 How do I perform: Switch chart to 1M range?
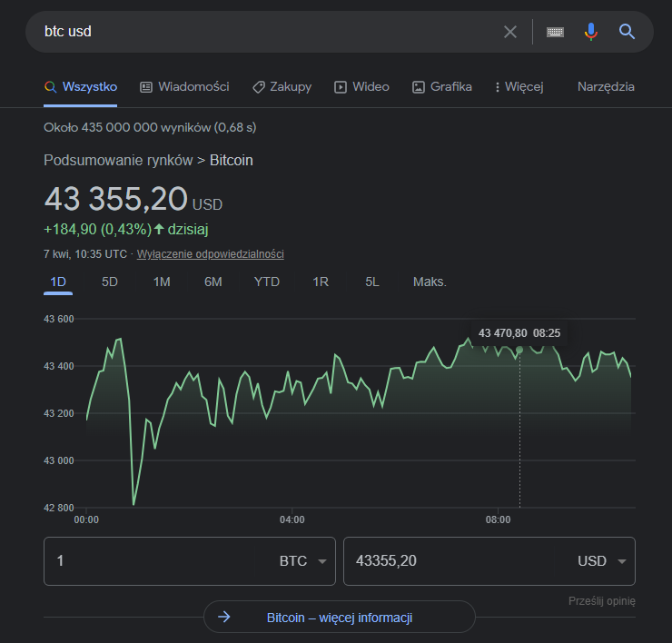(x=162, y=282)
